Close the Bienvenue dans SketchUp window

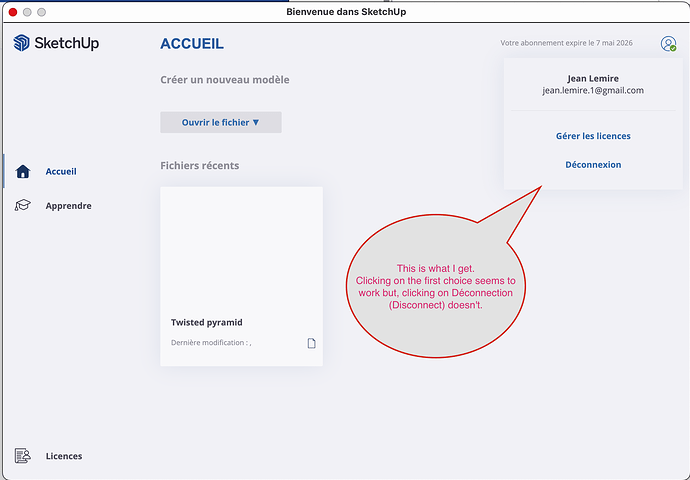coord(13,12)
